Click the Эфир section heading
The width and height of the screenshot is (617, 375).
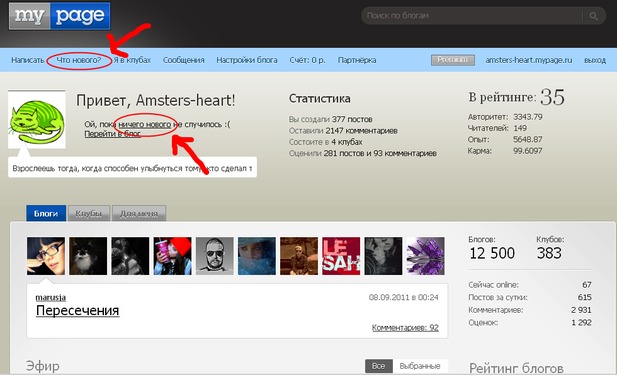(x=42, y=366)
